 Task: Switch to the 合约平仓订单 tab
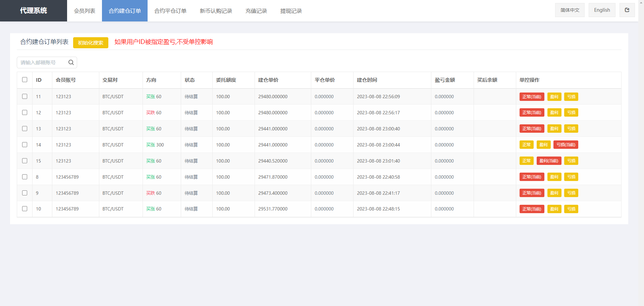pos(170,11)
